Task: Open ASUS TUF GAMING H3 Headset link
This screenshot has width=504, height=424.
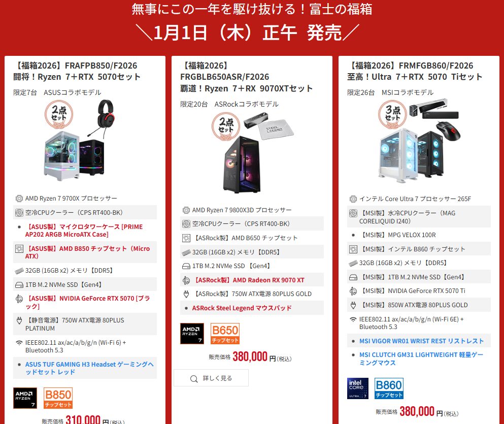Action: (x=89, y=368)
